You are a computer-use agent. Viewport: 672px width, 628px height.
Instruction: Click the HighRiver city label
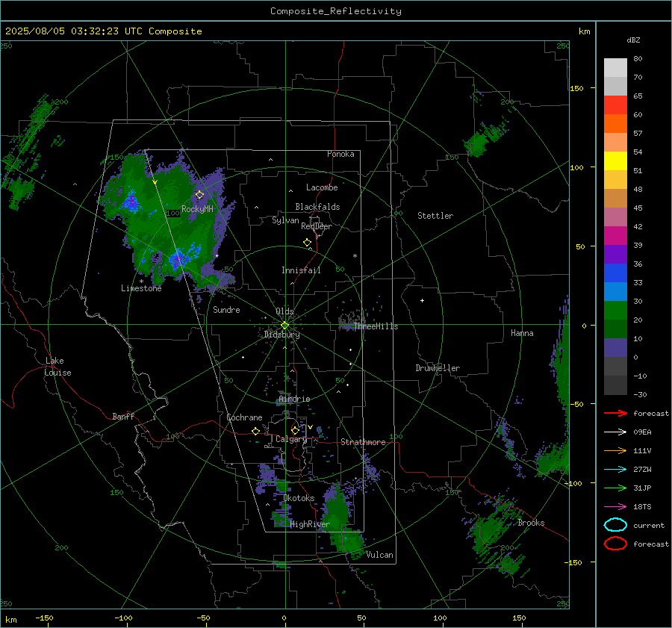click(310, 524)
